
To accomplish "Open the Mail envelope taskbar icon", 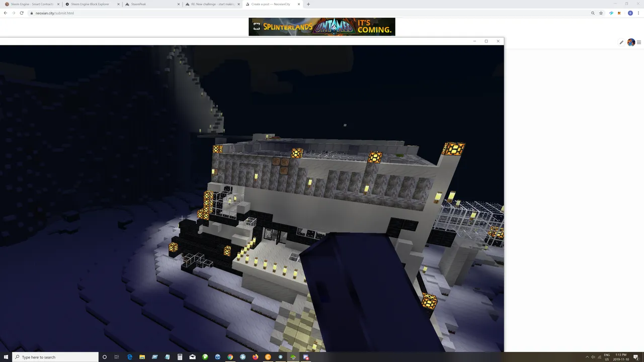I will tap(192, 357).
